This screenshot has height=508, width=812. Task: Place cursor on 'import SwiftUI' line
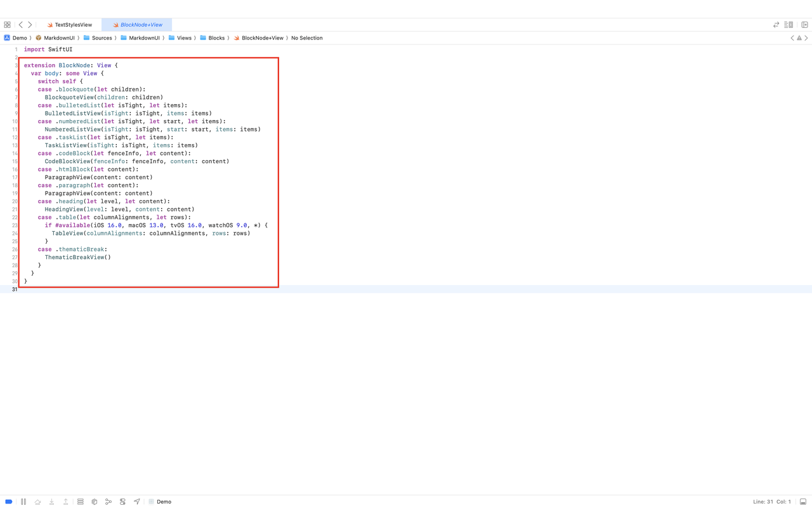[48, 50]
